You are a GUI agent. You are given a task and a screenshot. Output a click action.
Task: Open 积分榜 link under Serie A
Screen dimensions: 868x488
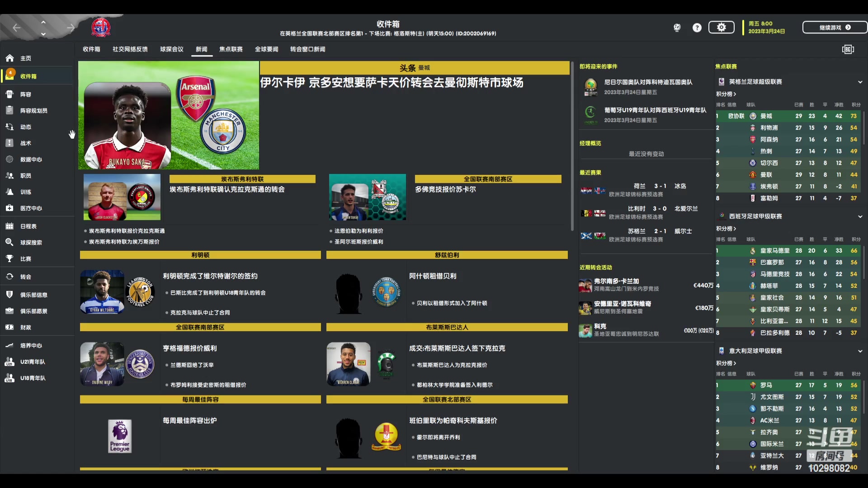point(726,363)
